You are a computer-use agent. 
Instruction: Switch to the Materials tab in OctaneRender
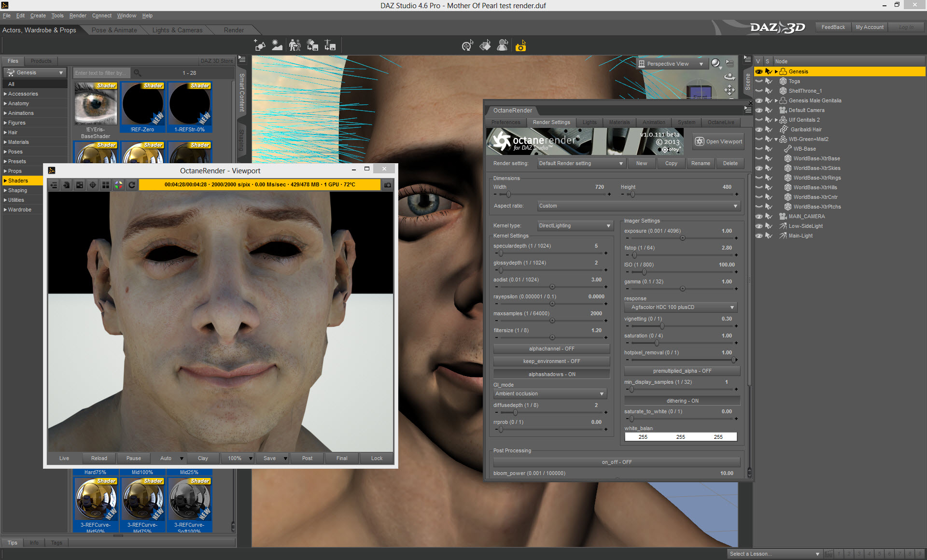[x=619, y=122]
